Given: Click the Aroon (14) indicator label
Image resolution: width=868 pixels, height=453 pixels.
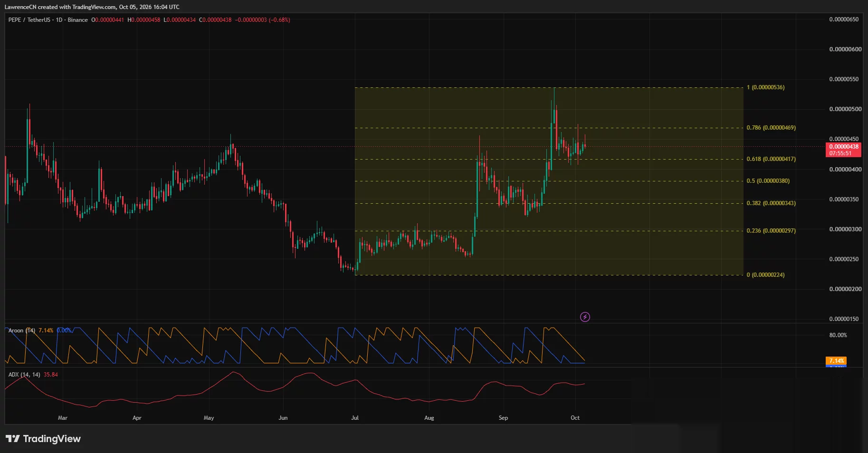Looking at the screenshot, I should click(22, 330).
